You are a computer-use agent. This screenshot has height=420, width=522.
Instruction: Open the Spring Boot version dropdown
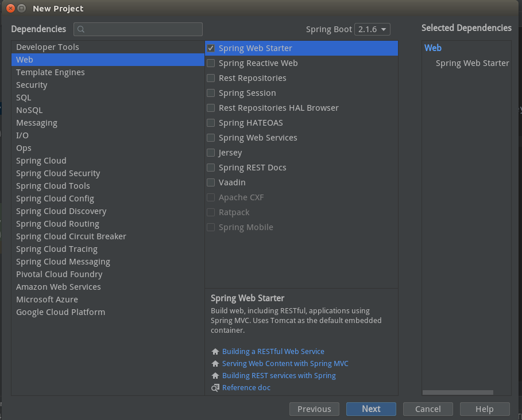click(x=372, y=29)
